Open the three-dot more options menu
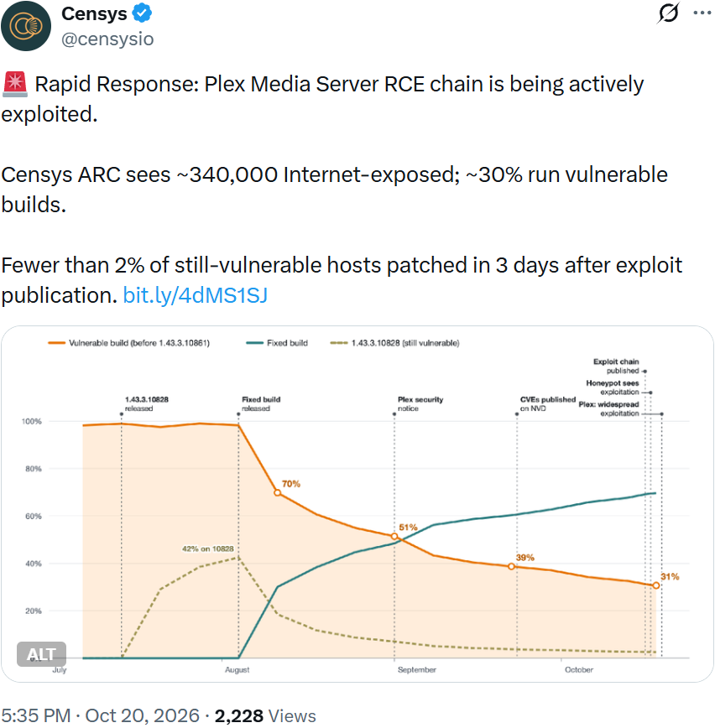This screenshot has width=715, height=728. point(702,13)
